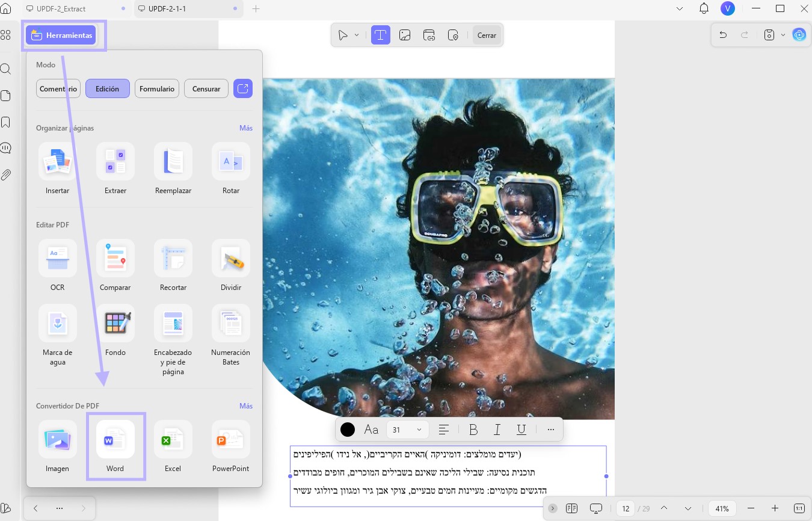This screenshot has width=812, height=521.
Task: Go to the next page arrow
Action: [688, 508]
